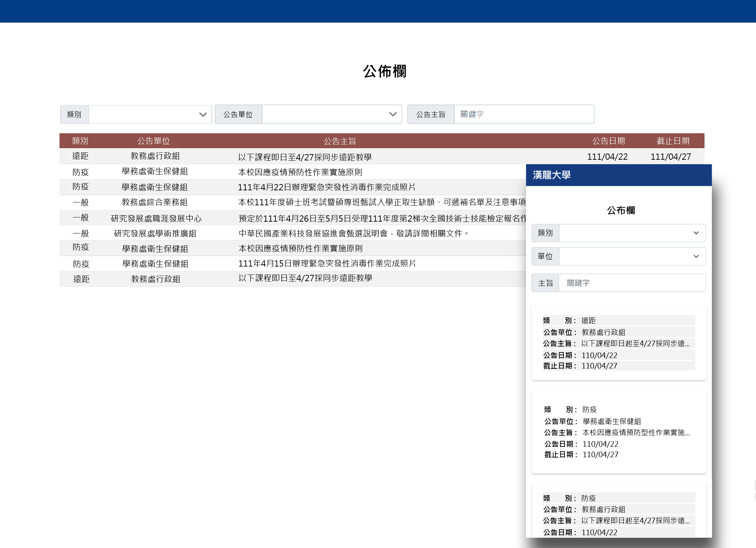The width and height of the screenshot is (756, 548).
Task: Open mobile card from 學務處衛生保健組
Action: tap(619, 431)
